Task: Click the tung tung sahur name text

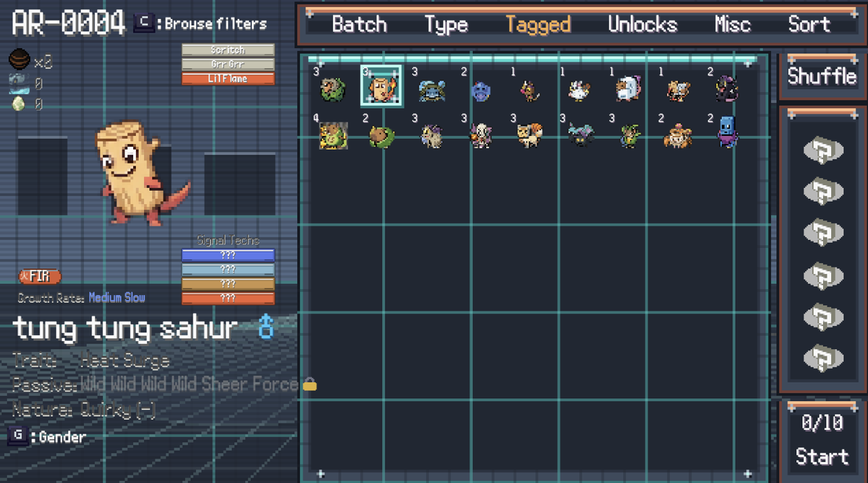Action: [x=125, y=329]
